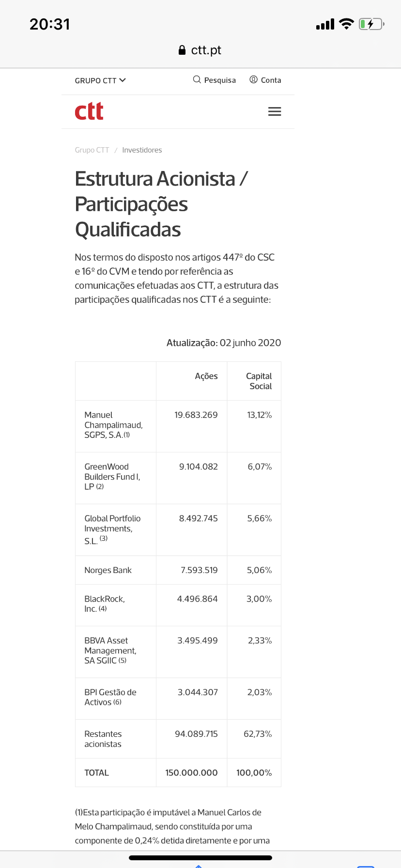Open the Conta account icon
Viewport: 401px width, 868px height.
[253, 80]
